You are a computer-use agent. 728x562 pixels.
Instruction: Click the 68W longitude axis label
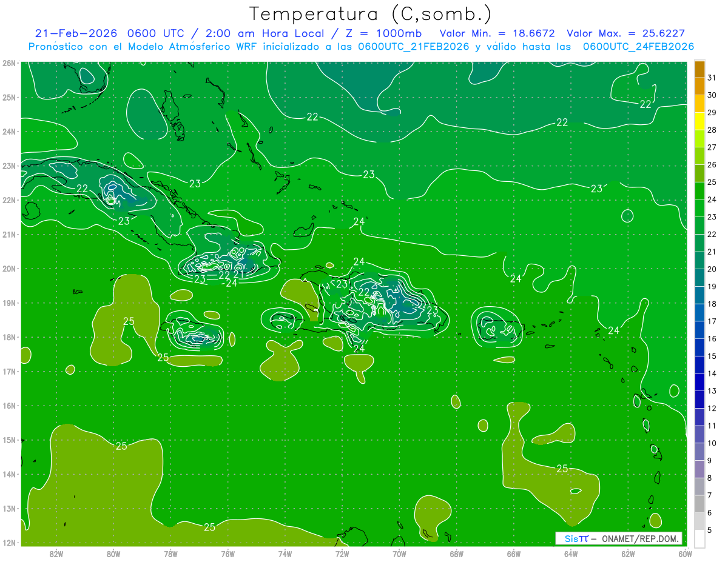(x=457, y=554)
